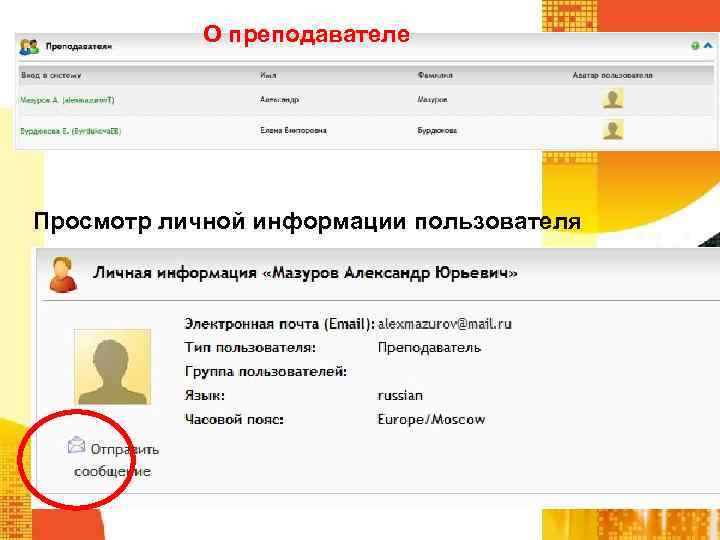The image size is (720, 540).
Task: Click the Аватар пользователя column header
Action: (x=613, y=75)
